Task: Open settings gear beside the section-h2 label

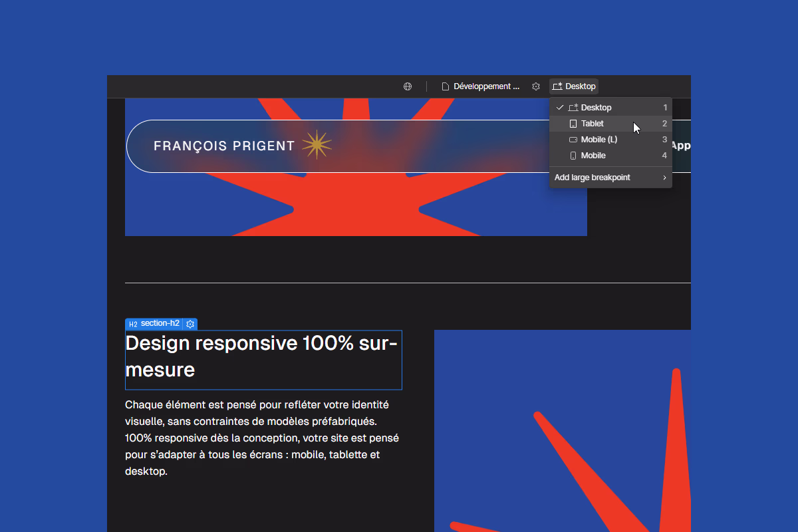Action: (x=190, y=324)
